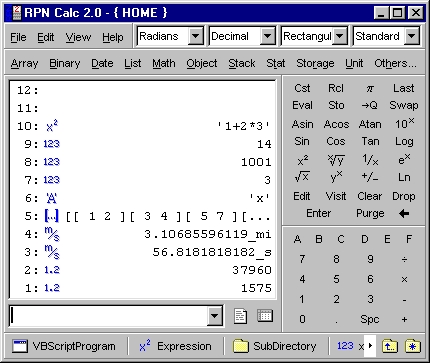The height and width of the screenshot is (363, 430).
Task: Click the Rcl button
Action: [x=336, y=88]
